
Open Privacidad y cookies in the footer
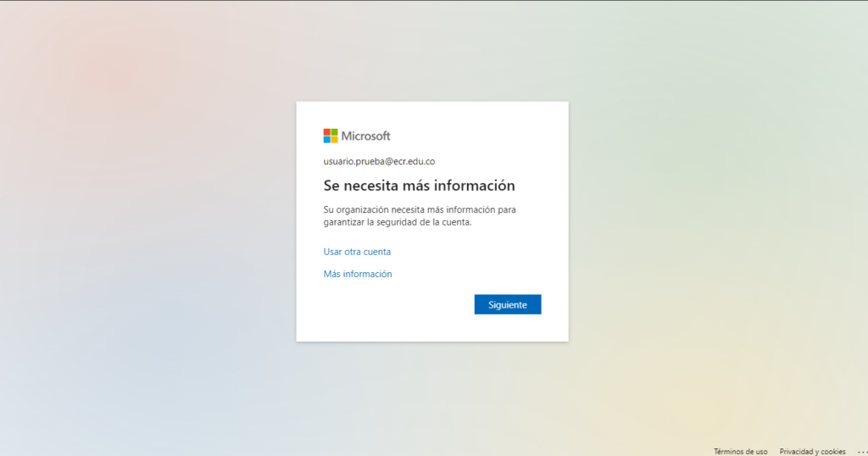812,451
